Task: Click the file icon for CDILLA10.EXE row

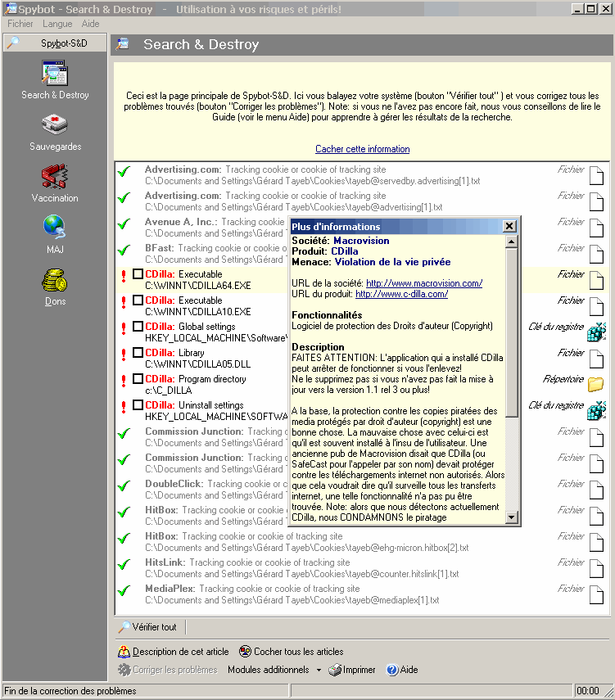Action: click(x=596, y=306)
